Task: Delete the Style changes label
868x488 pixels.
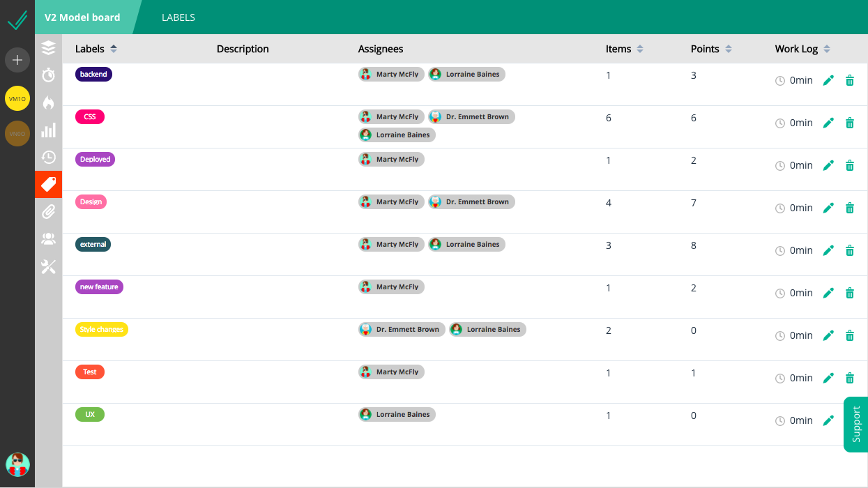Action: (850, 335)
